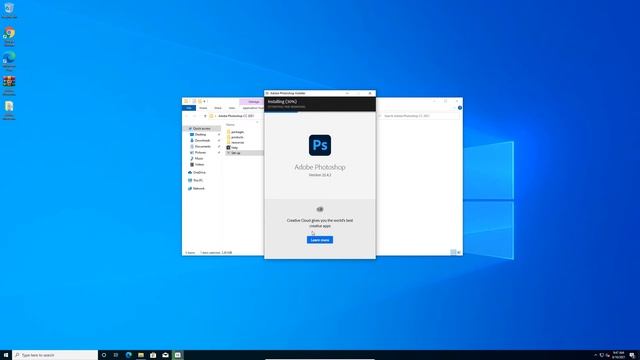The width and height of the screenshot is (640, 360).
Task: Open Mail app from the taskbar
Action: pyautogui.click(x=165, y=355)
